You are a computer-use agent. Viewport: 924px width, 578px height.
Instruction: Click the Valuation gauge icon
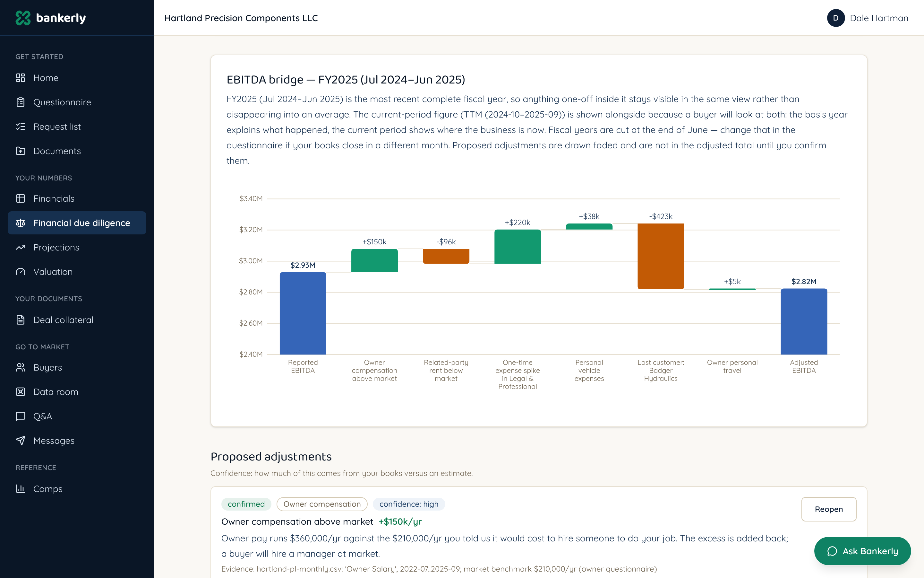point(21,272)
